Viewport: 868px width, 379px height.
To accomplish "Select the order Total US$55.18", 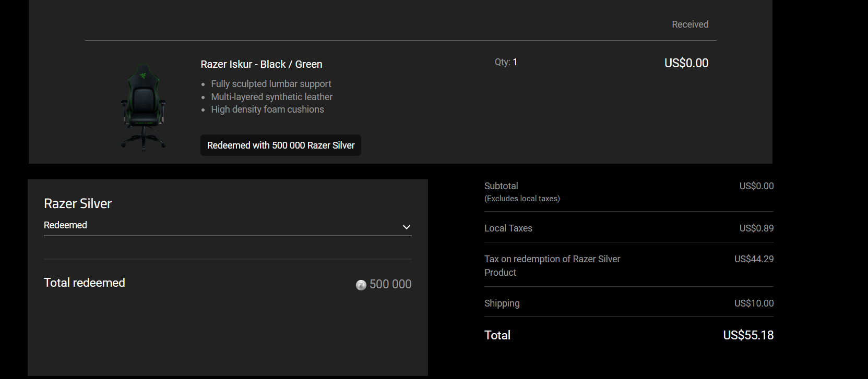I will tap(748, 335).
